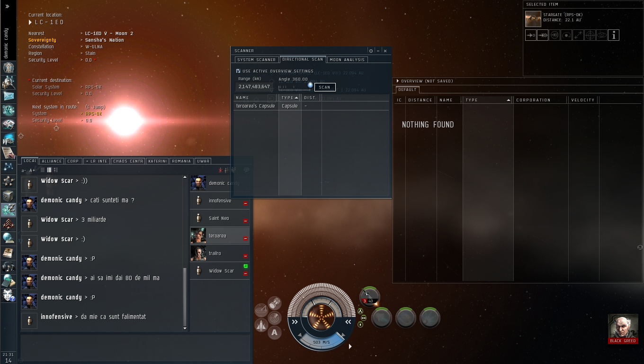This screenshot has width=644, height=364.
Task: Switch the member list to middle view mode
Action: [49, 170]
